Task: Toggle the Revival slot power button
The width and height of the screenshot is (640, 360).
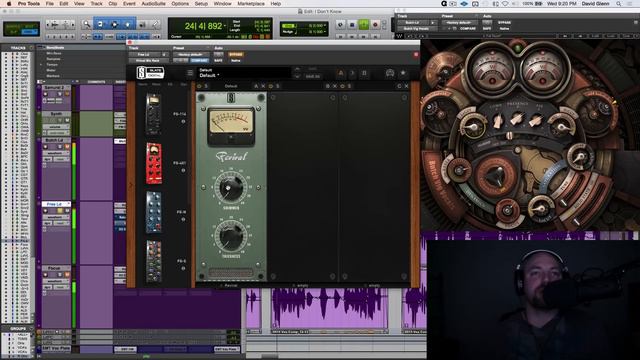Action: pyautogui.click(x=200, y=86)
